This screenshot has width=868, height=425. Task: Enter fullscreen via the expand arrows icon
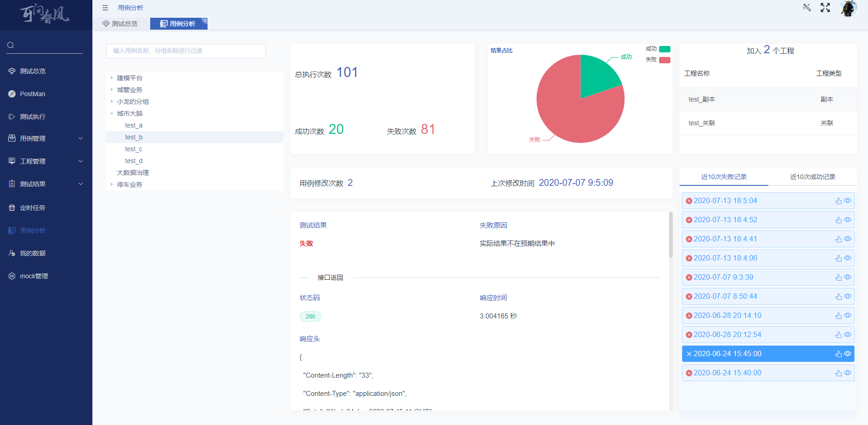(825, 8)
